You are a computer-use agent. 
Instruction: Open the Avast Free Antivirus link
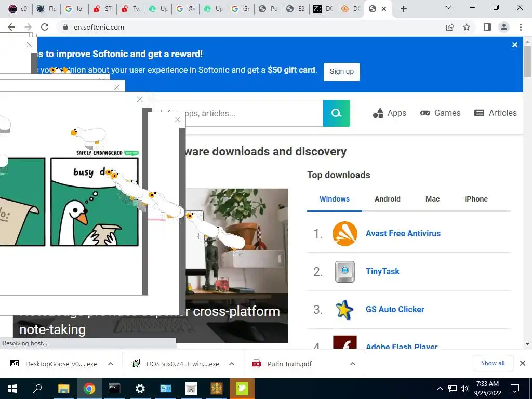pos(403,233)
